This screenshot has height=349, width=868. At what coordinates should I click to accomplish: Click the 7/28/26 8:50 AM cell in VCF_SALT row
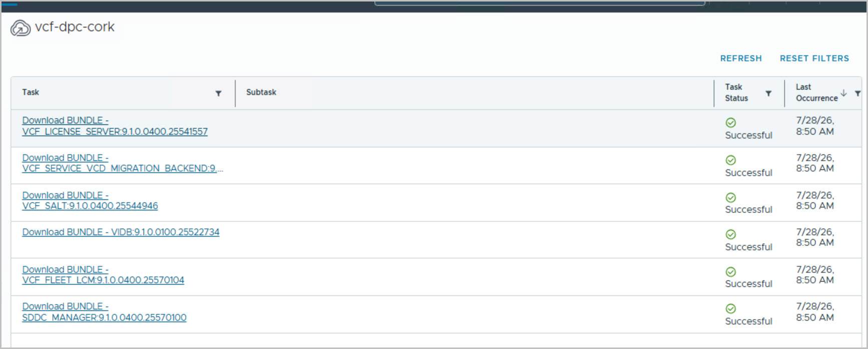[x=815, y=200]
